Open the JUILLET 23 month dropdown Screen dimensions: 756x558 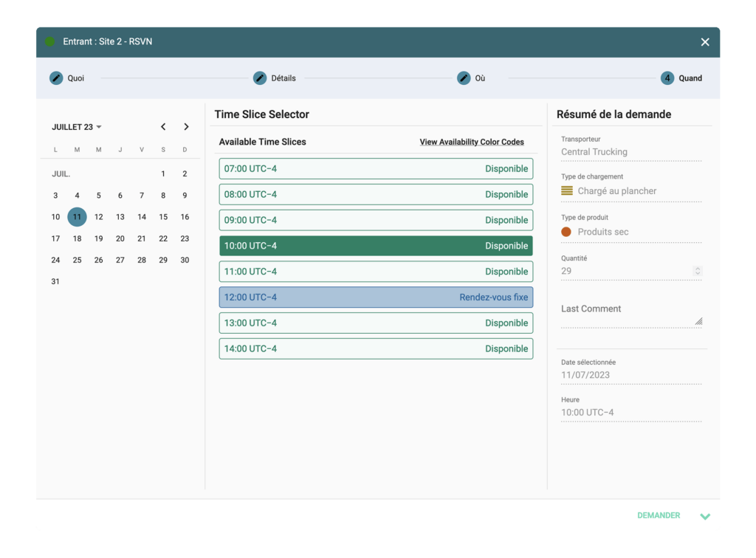click(x=77, y=127)
